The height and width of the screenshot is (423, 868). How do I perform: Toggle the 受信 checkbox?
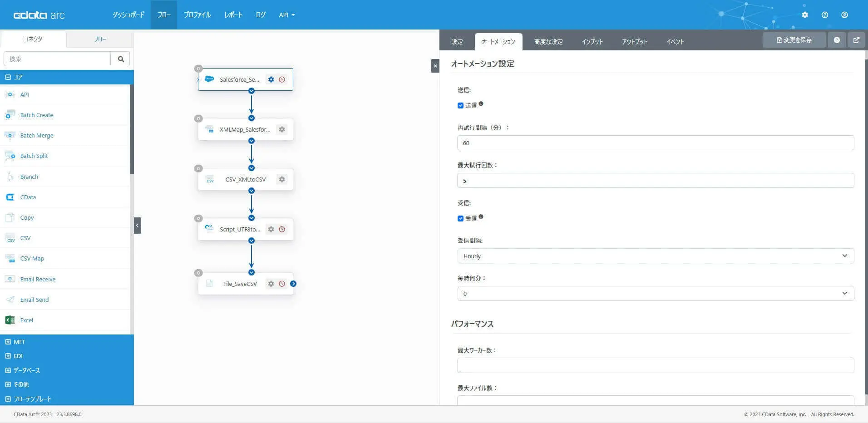pos(460,218)
